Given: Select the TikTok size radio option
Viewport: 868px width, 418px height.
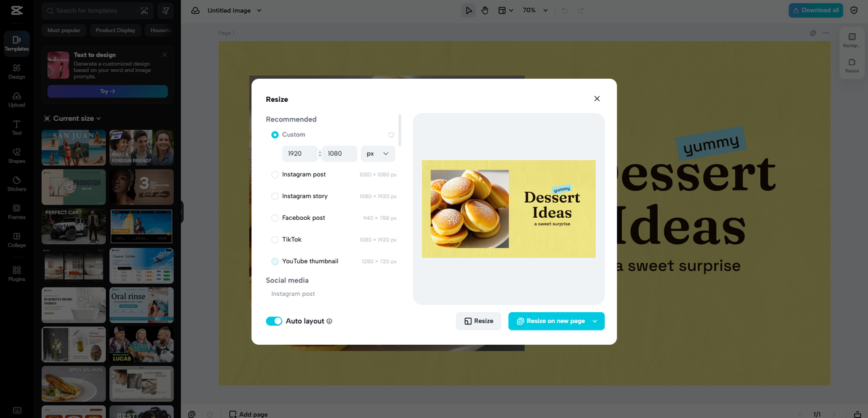Looking at the screenshot, I should click(275, 240).
